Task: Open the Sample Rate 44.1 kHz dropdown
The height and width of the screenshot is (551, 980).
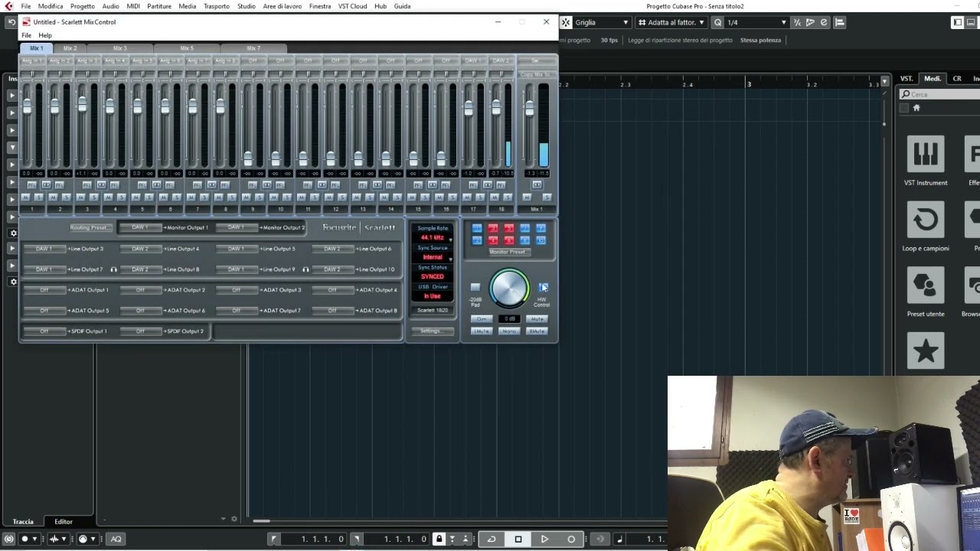Action: point(433,237)
